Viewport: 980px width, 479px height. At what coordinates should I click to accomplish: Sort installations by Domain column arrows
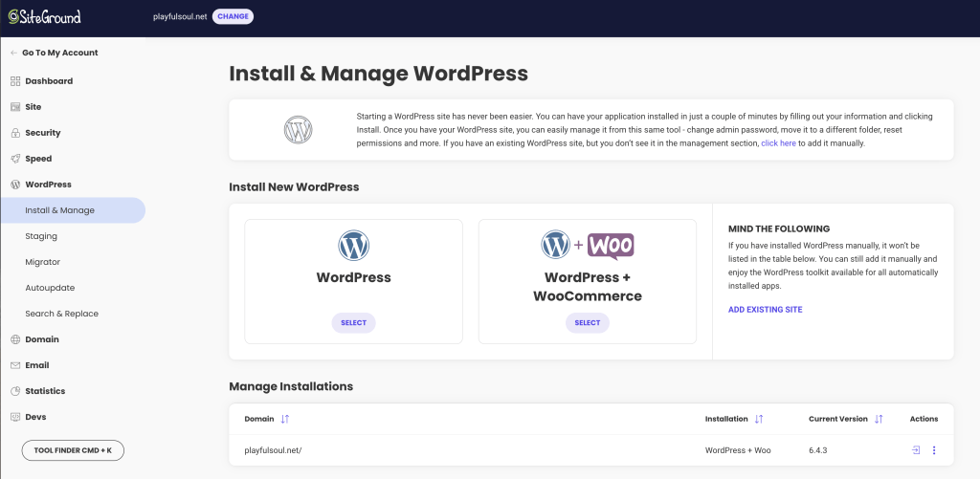pos(285,419)
